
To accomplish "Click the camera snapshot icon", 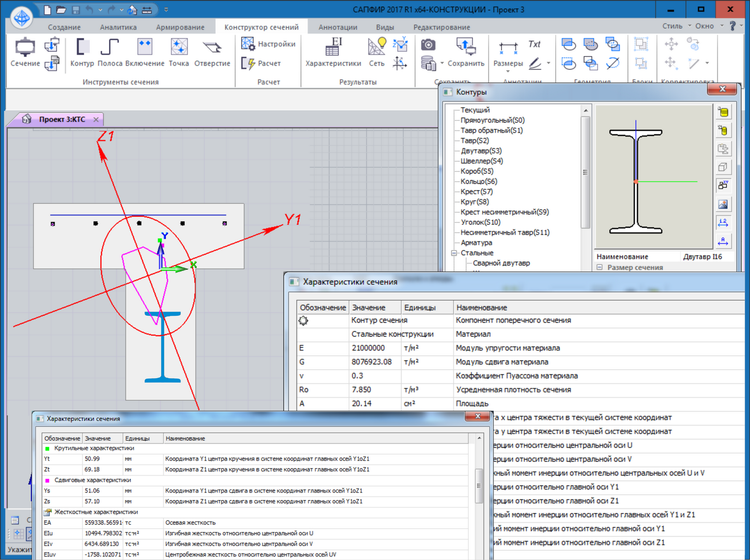I will coord(428,45).
